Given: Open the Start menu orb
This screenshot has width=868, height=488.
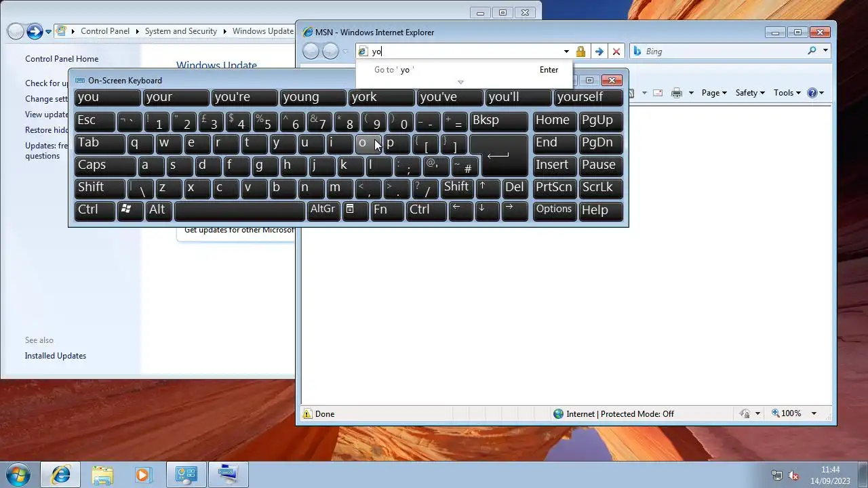Looking at the screenshot, I should (18, 474).
